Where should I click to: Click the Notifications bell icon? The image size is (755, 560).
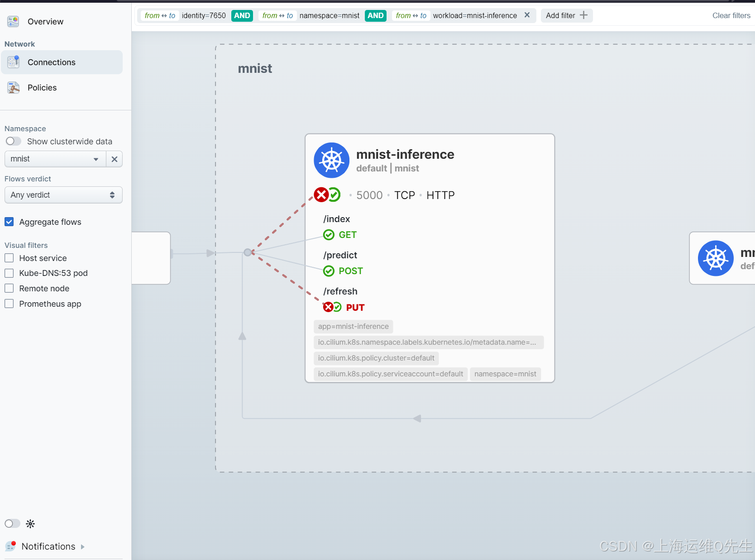point(10,546)
